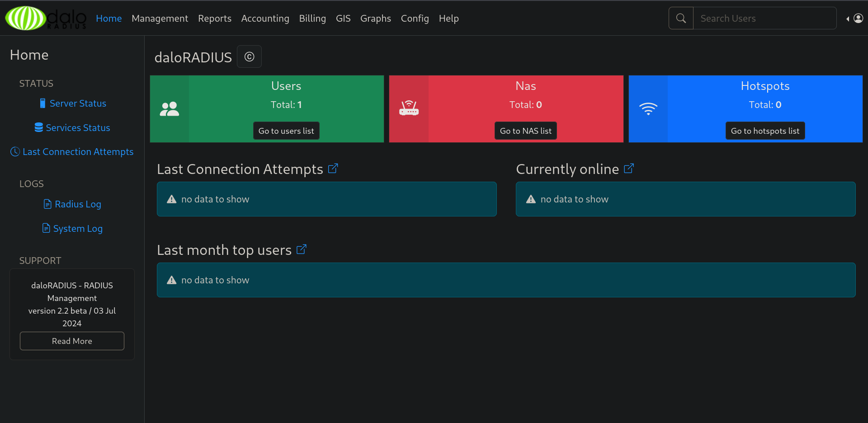Click the Currently online heading
This screenshot has width=868, height=423.
tap(567, 169)
